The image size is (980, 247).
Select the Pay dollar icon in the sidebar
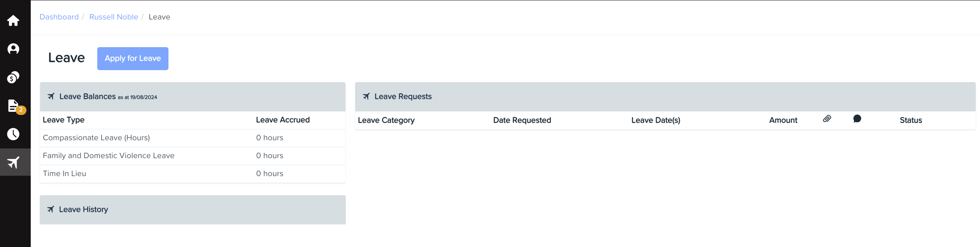[x=13, y=77]
